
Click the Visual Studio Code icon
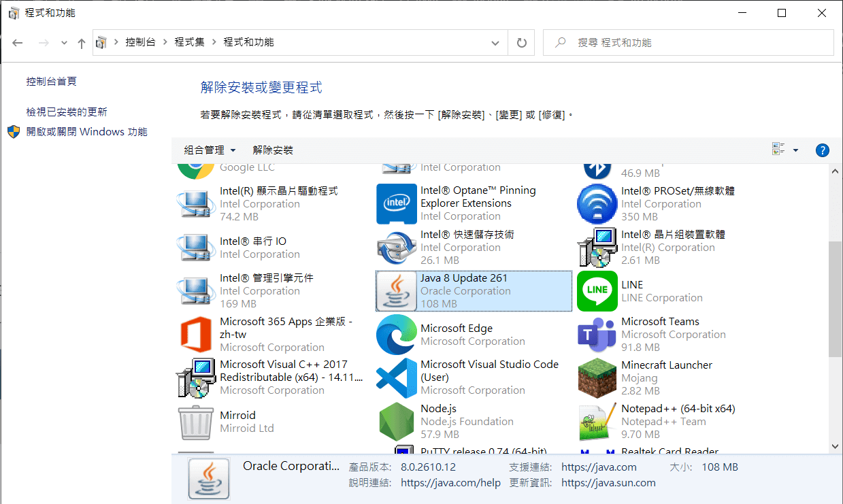point(397,377)
